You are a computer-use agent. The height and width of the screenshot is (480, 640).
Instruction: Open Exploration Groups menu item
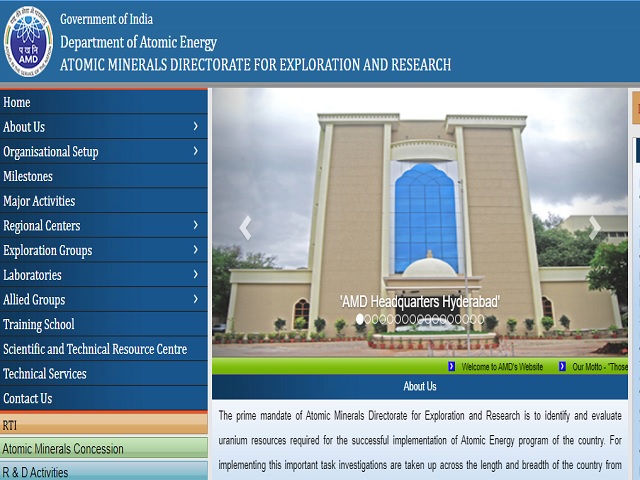point(104,250)
